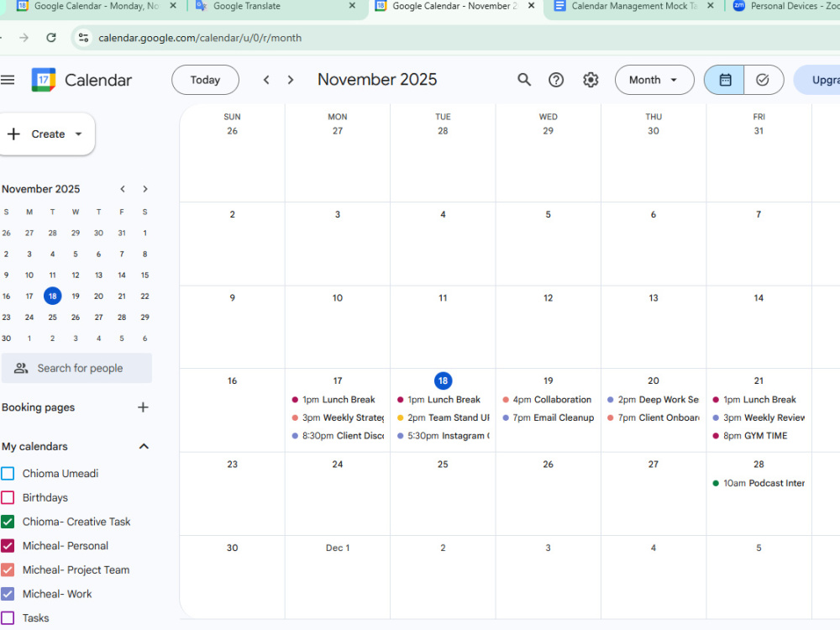Click the Booking pages heading
The image size is (840, 630).
[x=38, y=407]
